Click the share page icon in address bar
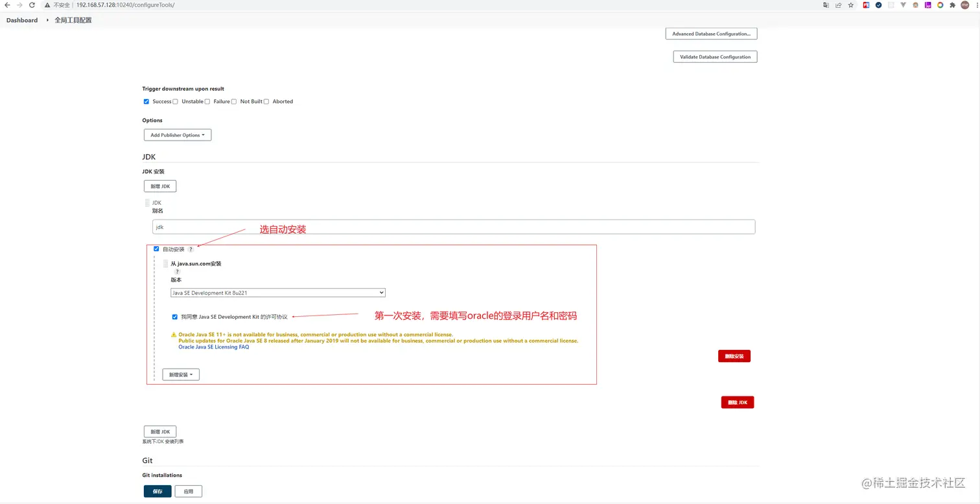 click(838, 5)
